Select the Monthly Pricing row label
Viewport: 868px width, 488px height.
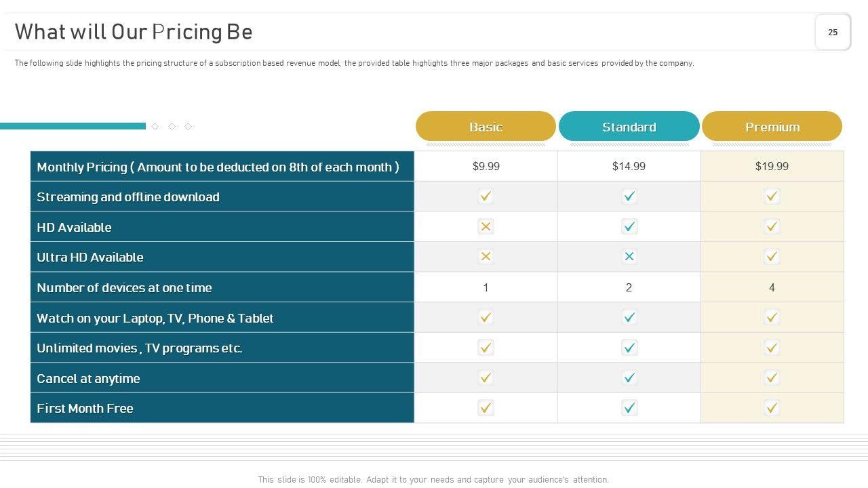(218, 167)
